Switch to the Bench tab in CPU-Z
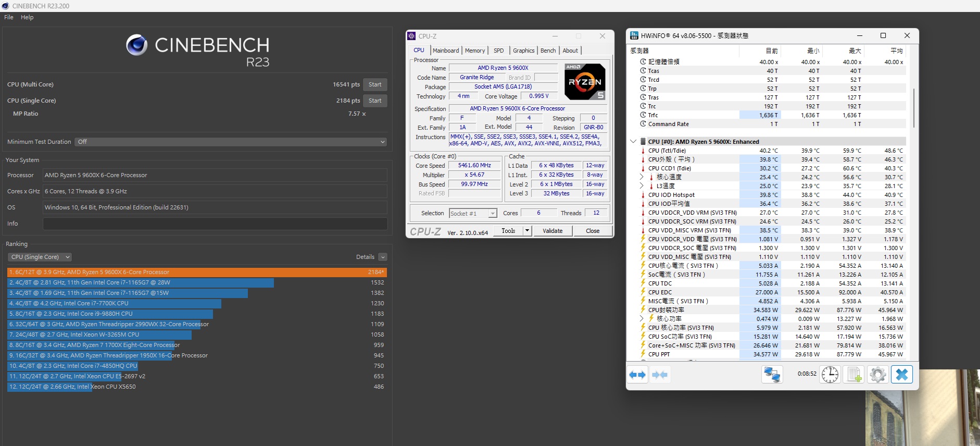 (548, 51)
